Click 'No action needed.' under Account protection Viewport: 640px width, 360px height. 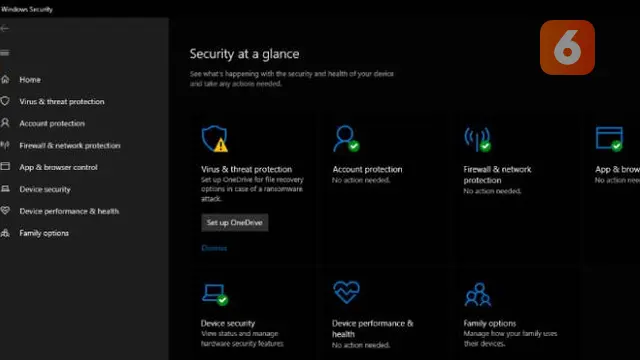361,180
